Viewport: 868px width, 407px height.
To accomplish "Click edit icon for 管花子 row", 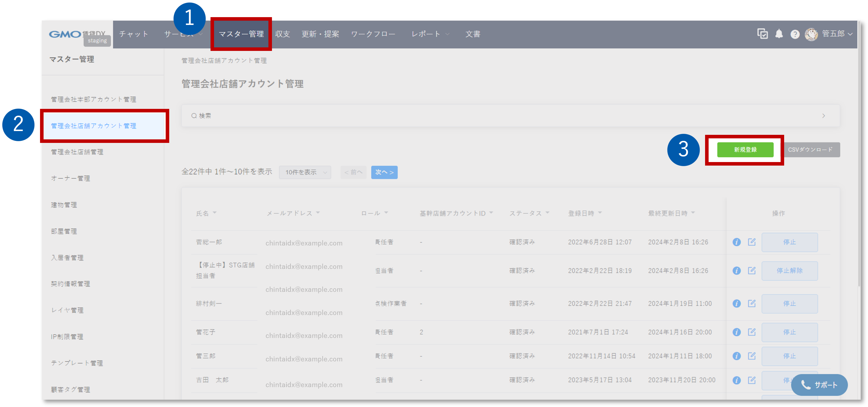I will 752,332.
